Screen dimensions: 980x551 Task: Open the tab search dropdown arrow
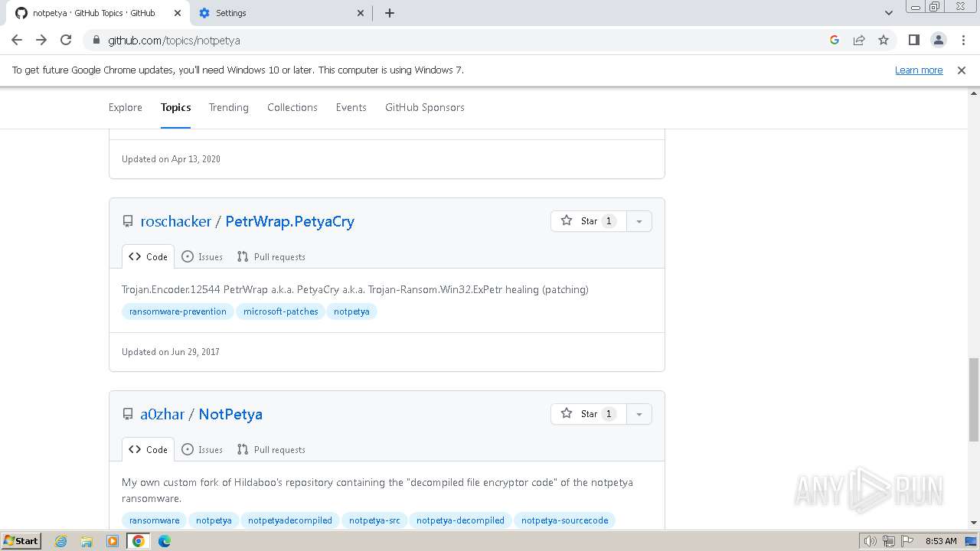[x=888, y=13]
